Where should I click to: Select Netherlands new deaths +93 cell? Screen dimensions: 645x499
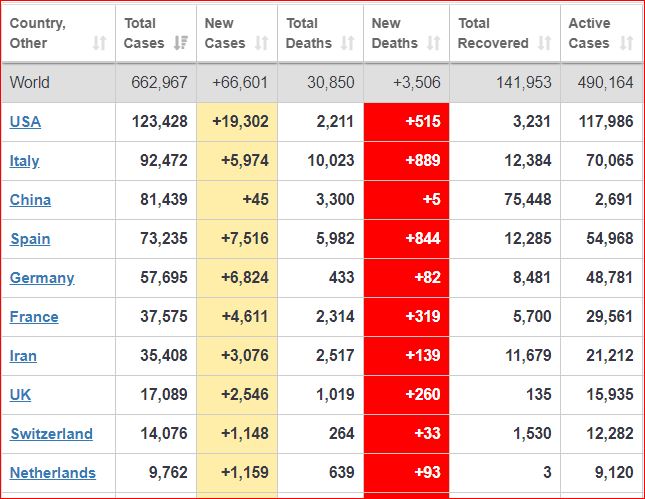pos(406,473)
